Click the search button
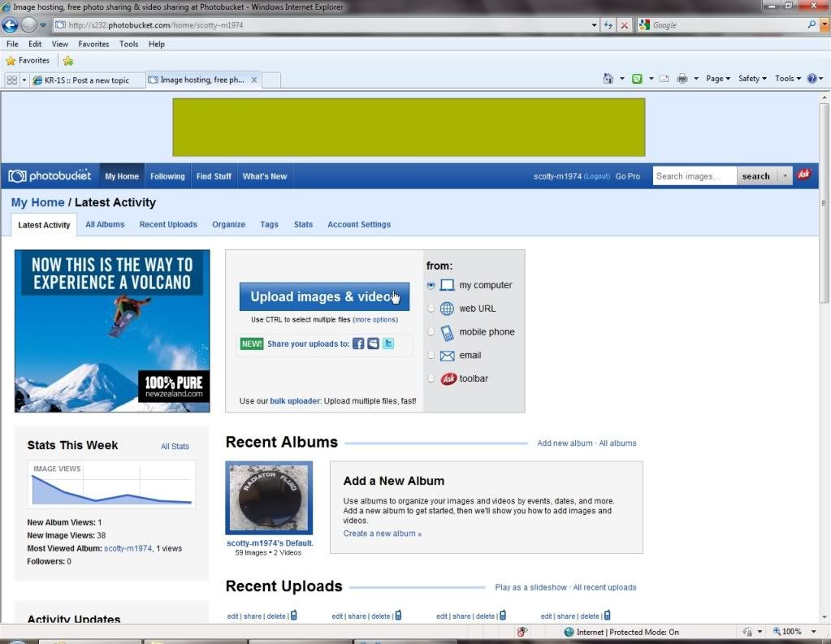This screenshot has width=831, height=644. (x=755, y=176)
